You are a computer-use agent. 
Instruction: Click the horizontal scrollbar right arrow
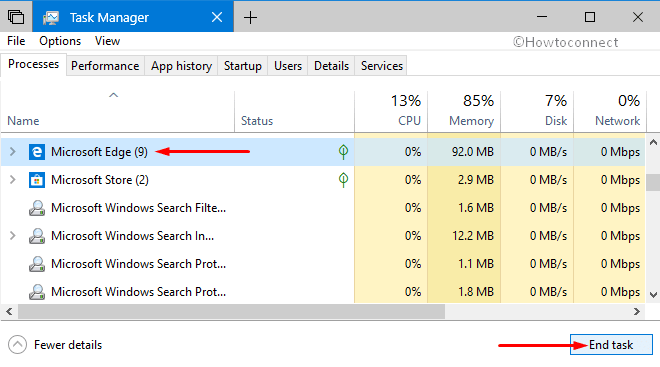637,312
